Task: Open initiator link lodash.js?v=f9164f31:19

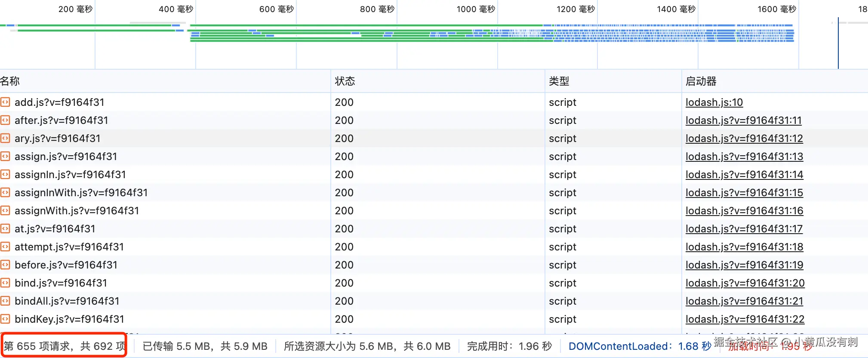Action: 745,265
